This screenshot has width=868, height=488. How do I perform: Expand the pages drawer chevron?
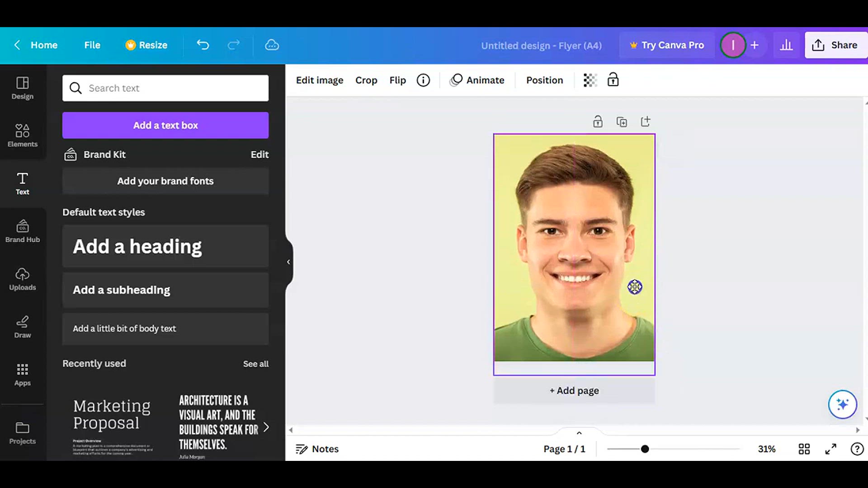[x=579, y=433]
